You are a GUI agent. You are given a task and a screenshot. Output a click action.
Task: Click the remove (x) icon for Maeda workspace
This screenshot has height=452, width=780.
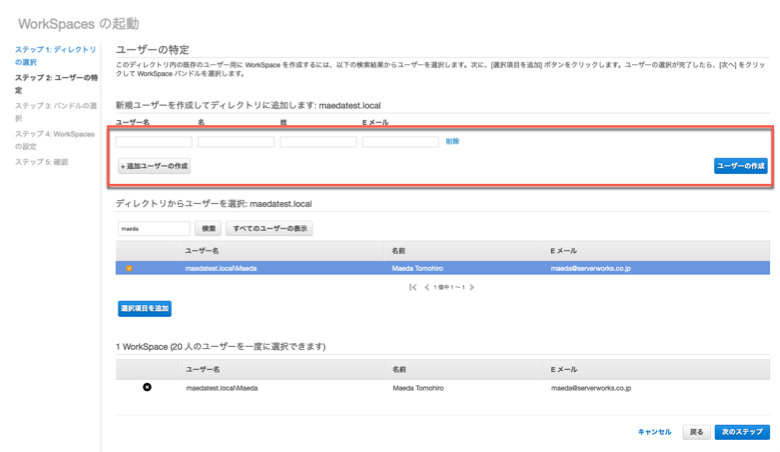[147, 387]
